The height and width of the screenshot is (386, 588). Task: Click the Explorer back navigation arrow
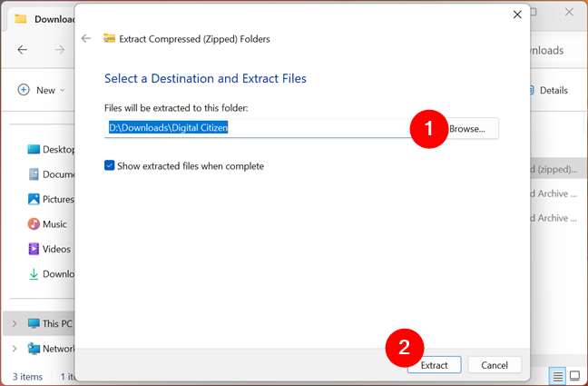23,50
